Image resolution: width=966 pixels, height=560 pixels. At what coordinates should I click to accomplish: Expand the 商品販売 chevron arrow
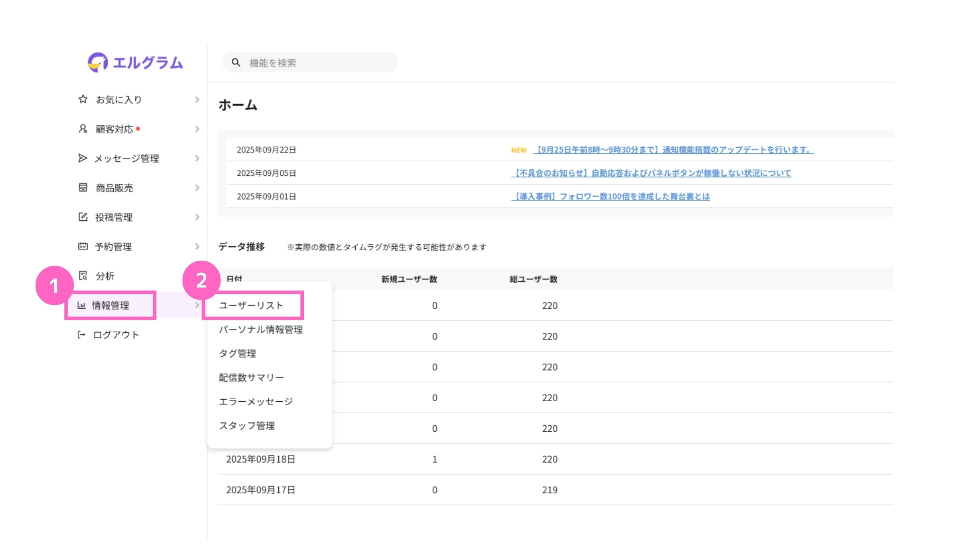tap(197, 188)
